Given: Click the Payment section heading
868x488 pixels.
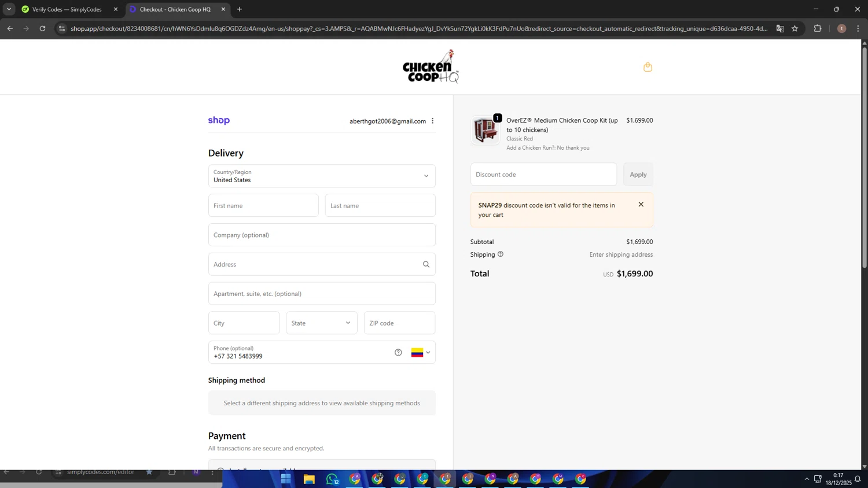Looking at the screenshot, I should click(227, 436).
